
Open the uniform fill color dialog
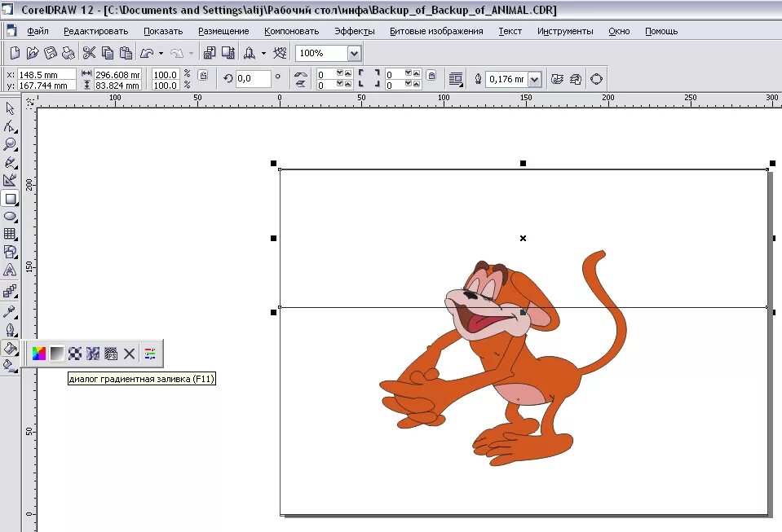point(39,354)
